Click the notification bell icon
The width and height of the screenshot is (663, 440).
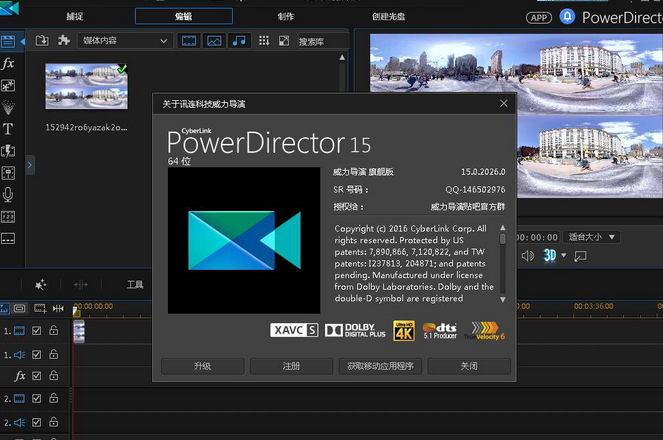[567, 17]
